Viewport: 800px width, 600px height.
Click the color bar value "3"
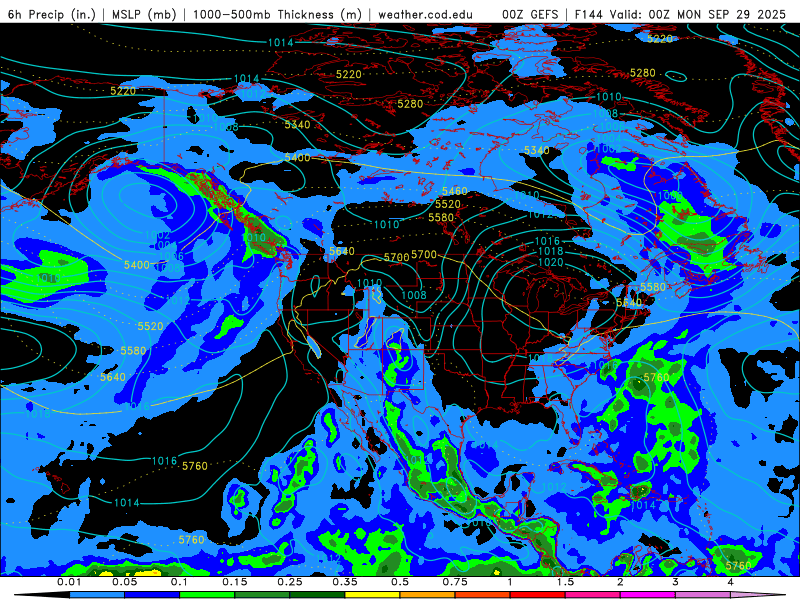click(x=676, y=582)
